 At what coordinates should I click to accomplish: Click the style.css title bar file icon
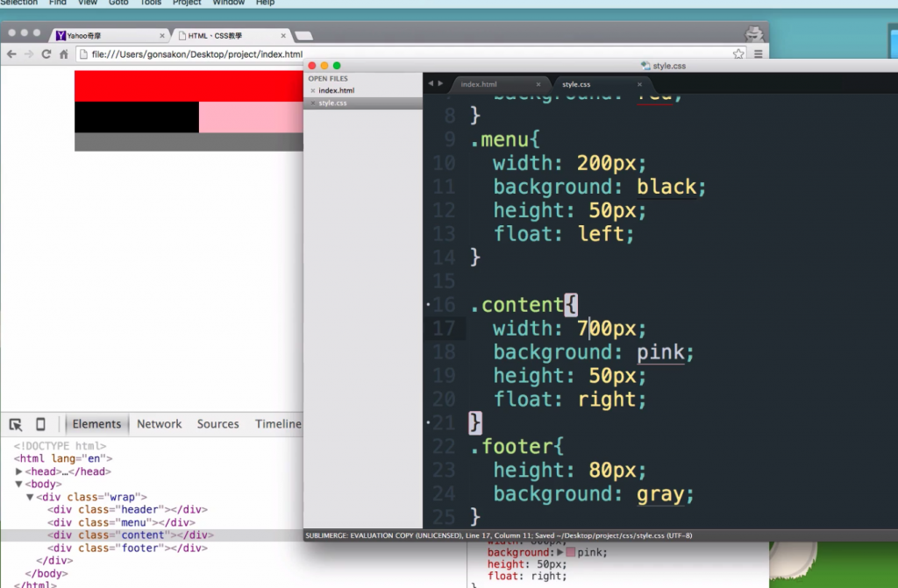[645, 66]
